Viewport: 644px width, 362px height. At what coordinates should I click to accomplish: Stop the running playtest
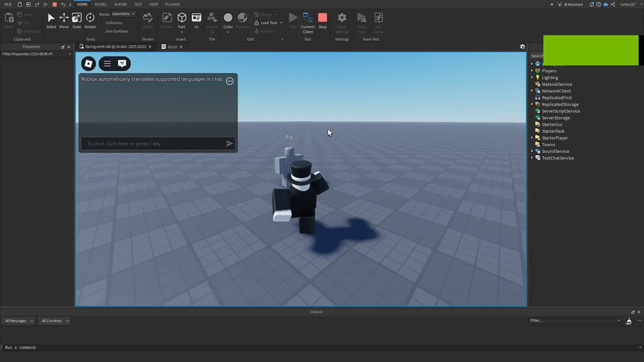pos(323,21)
